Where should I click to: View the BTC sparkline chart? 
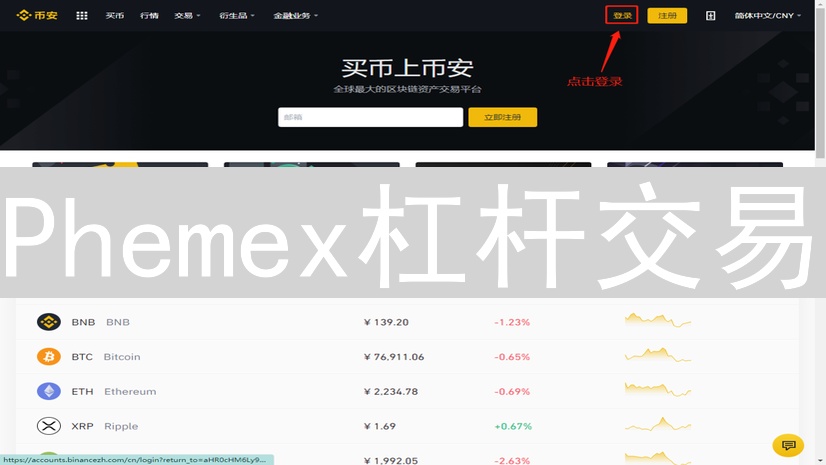point(657,355)
